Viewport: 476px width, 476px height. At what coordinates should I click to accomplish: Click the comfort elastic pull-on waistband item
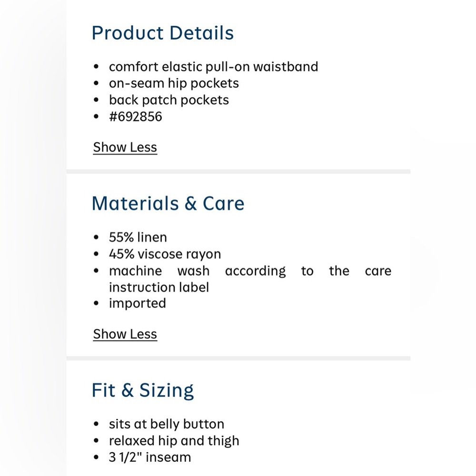tap(213, 67)
